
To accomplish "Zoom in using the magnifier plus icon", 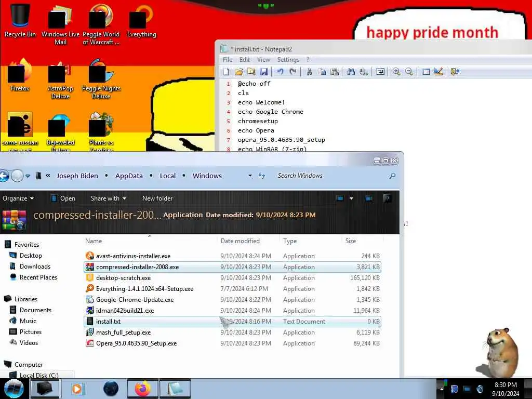I will 396,72.
